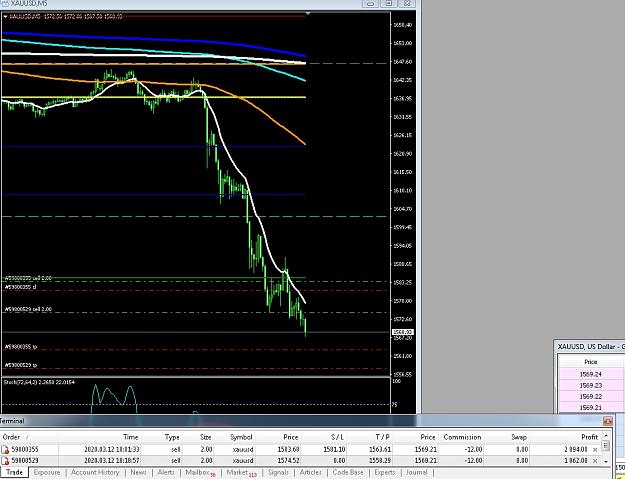Viewport: 625px width, 479px height.
Task: Open the Alerts tab
Action: [x=166, y=472]
